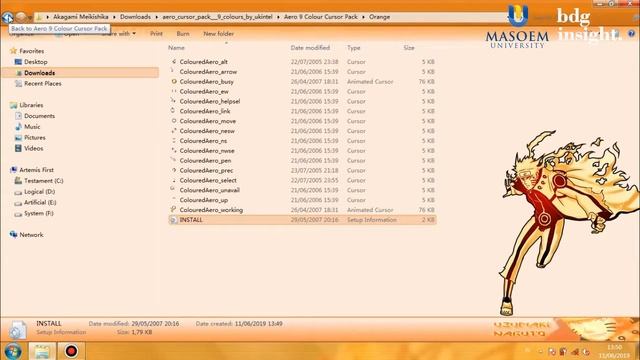Select the ColouredAero_nesw file icon
The width and height of the screenshot is (640, 360).
(173, 131)
